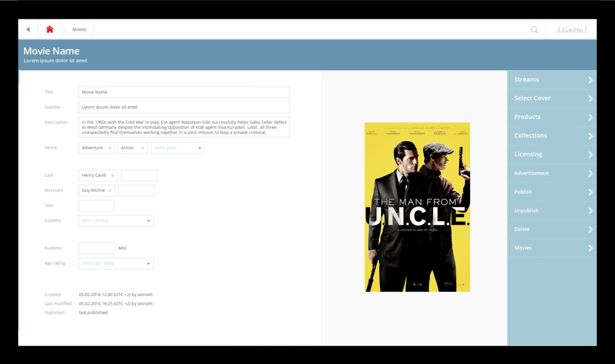Go to Licensing section
Screen dimensions: 615x364
click(x=552, y=154)
